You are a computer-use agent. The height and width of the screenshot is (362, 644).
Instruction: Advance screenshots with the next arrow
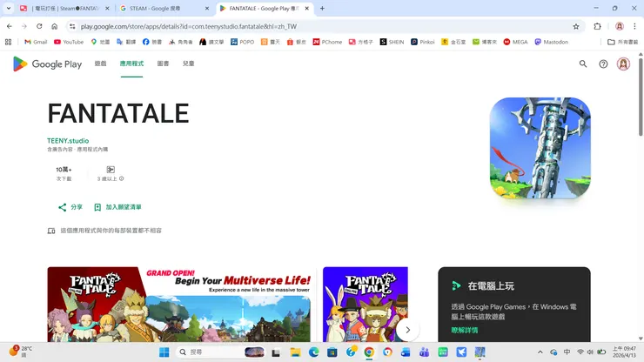[x=407, y=330]
